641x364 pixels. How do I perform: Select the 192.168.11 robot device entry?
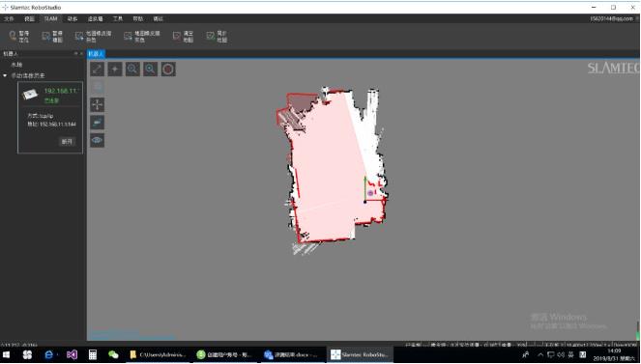tap(50, 95)
